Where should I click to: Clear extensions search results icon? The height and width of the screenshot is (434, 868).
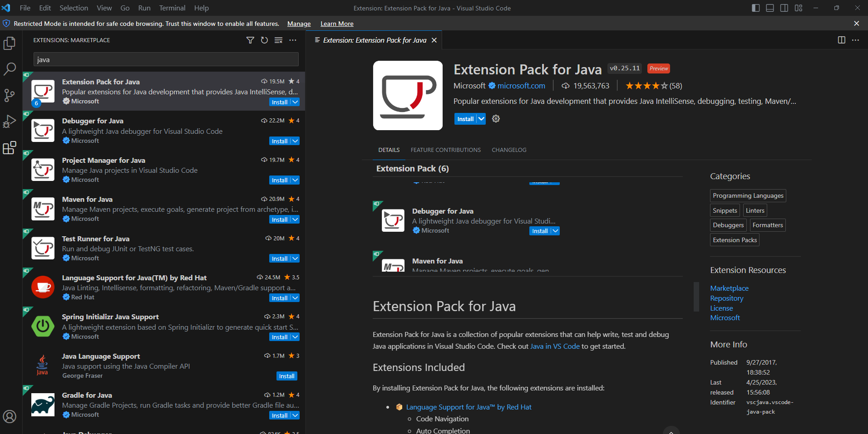279,40
